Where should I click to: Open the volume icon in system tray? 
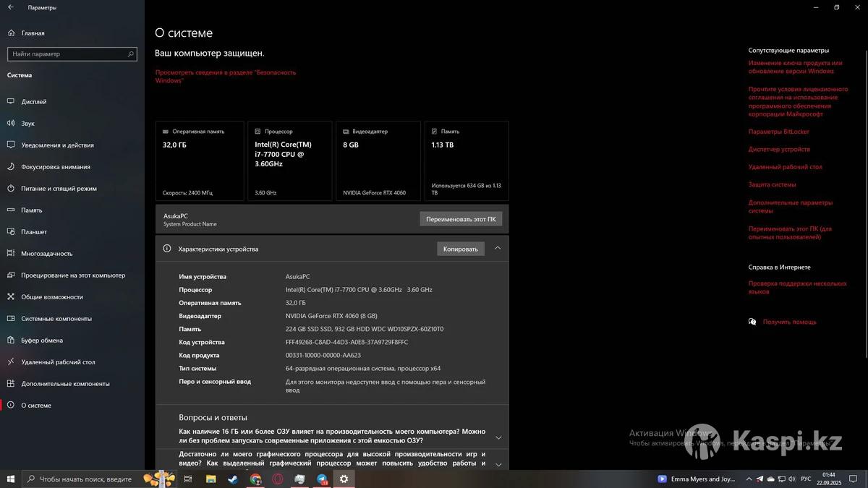click(793, 479)
